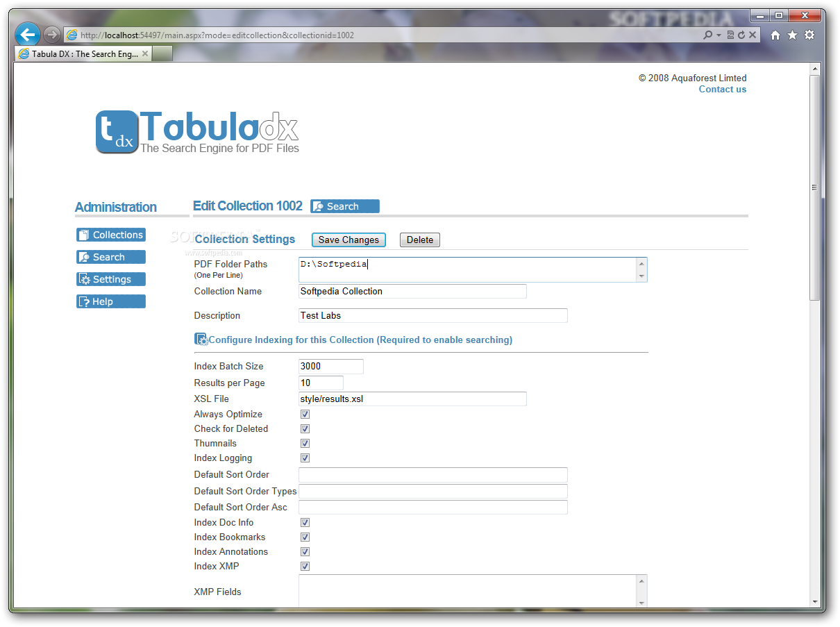The image size is (840, 627).
Task: Open the browser Home icon
Action: click(775, 35)
